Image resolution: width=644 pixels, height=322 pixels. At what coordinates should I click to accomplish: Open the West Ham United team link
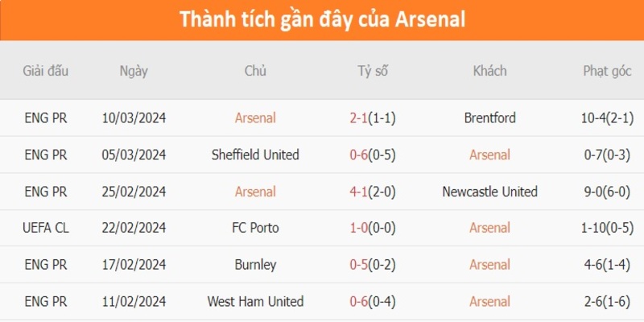[x=255, y=302]
